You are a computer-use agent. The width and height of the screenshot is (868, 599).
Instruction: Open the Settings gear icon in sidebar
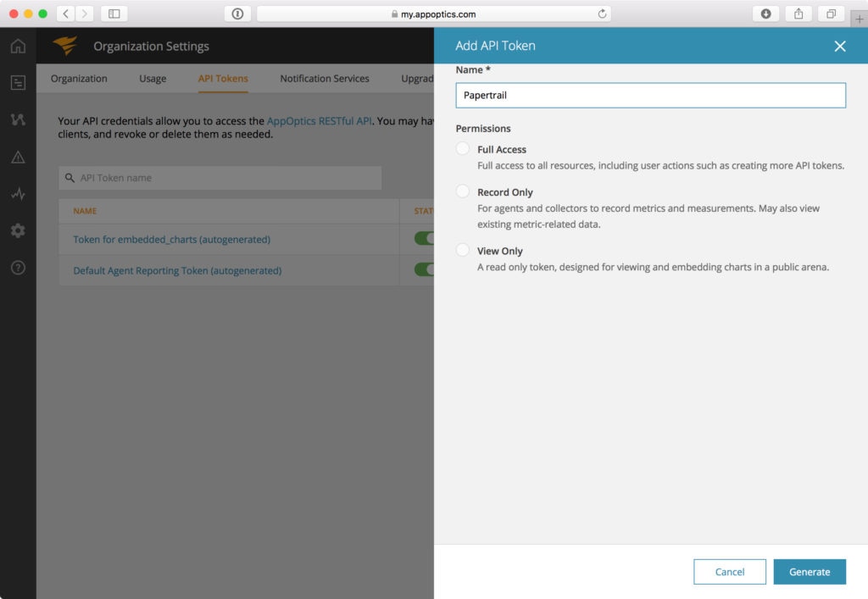18,230
